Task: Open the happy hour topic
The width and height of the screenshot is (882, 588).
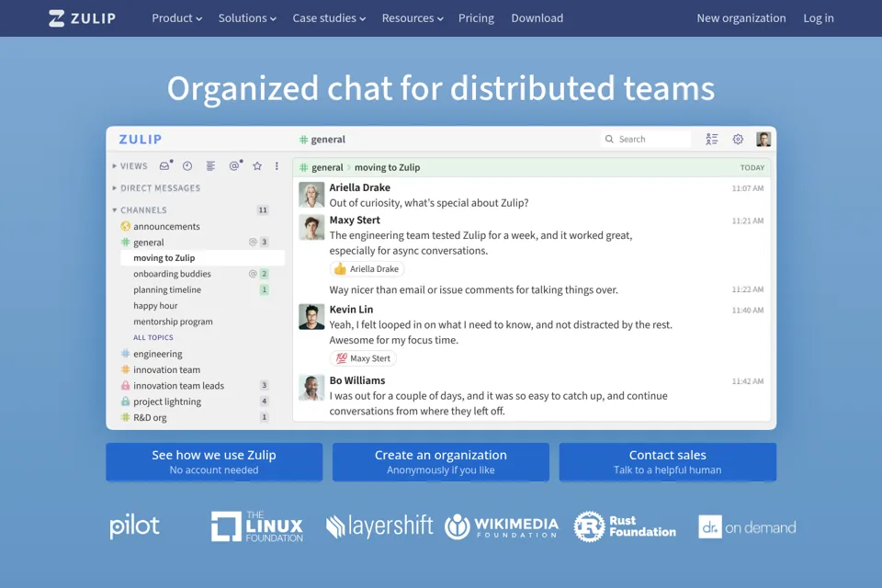Action: click(155, 306)
